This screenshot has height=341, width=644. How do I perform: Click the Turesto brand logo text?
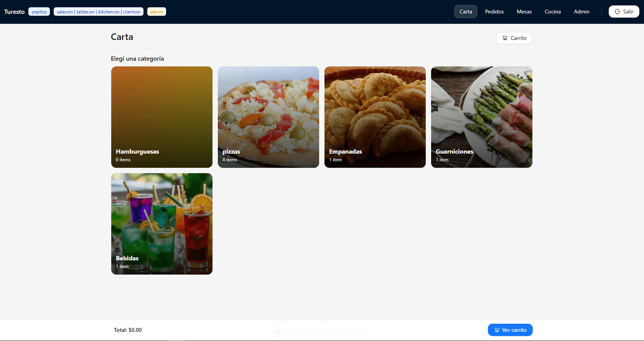[15, 12]
